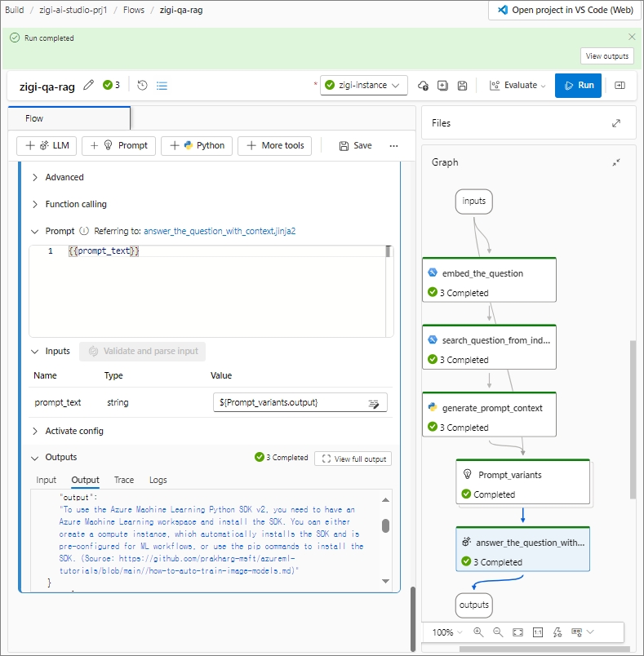Image resolution: width=644 pixels, height=656 pixels.
Task: Open the zigi-instance runtime dropdown
Action: (364, 86)
